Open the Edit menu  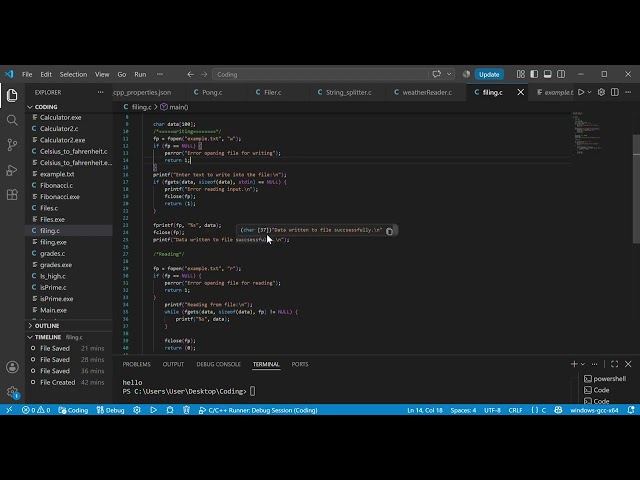(46, 74)
